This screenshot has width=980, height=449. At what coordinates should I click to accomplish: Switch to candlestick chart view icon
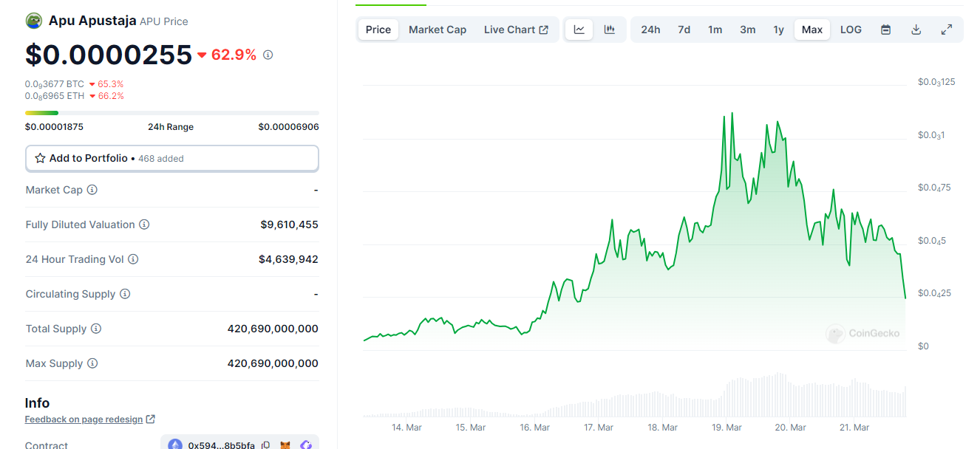click(610, 30)
